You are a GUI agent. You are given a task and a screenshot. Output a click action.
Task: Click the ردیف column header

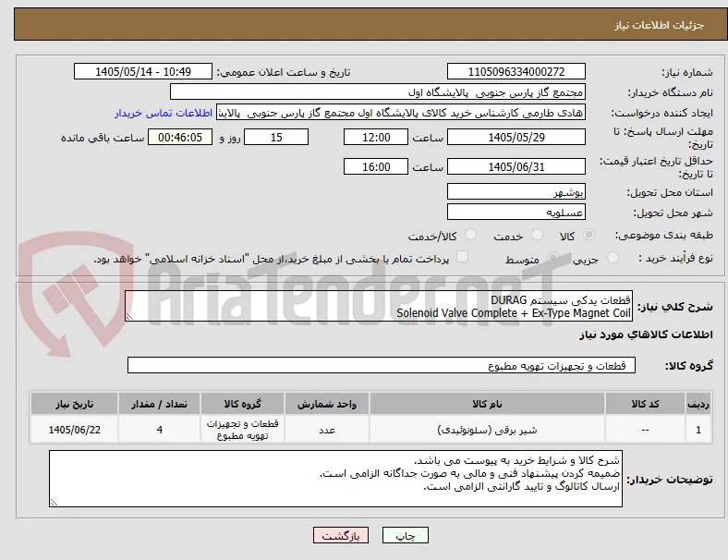click(698, 404)
